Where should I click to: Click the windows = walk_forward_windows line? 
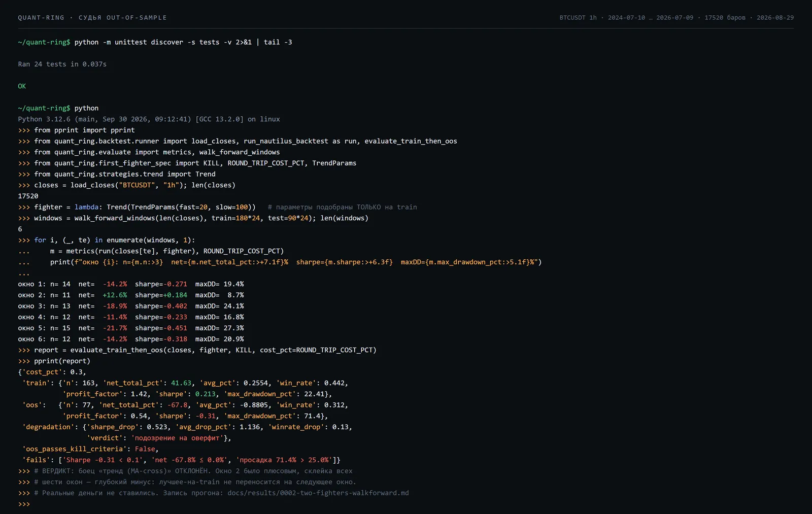[x=193, y=218]
